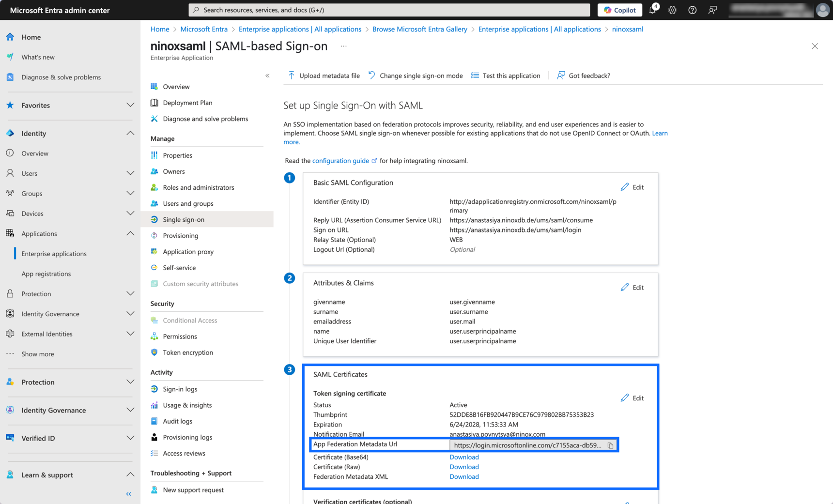The height and width of the screenshot is (504, 833).
Task: Collapse the application menu pane
Action: (267, 76)
